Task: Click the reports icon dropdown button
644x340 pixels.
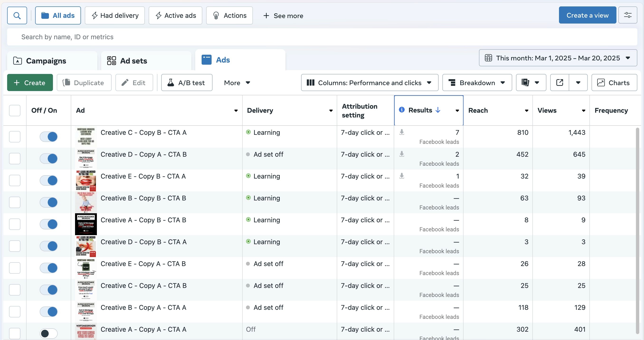Action: pyautogui.click(x=531, y=83)
